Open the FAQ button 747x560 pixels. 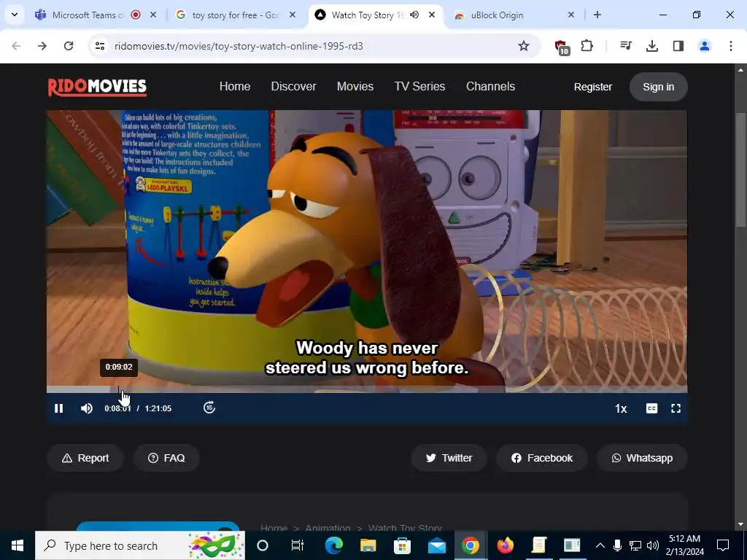click(x=166, y=458)
